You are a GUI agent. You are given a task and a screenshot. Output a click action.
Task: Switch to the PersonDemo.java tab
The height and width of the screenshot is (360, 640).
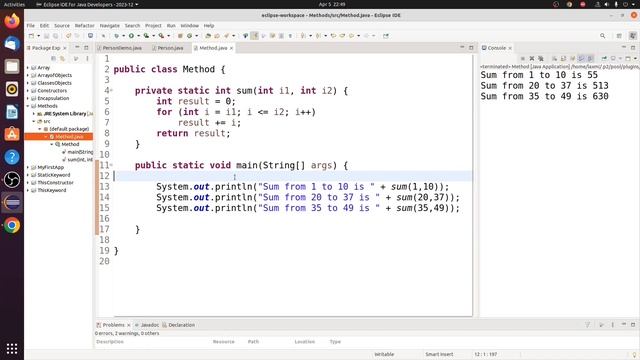pos(122,48)
